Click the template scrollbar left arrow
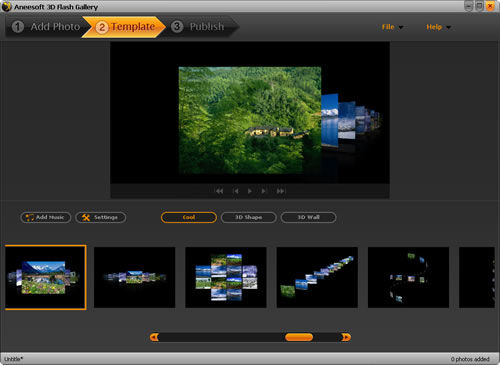 point(154,337)
